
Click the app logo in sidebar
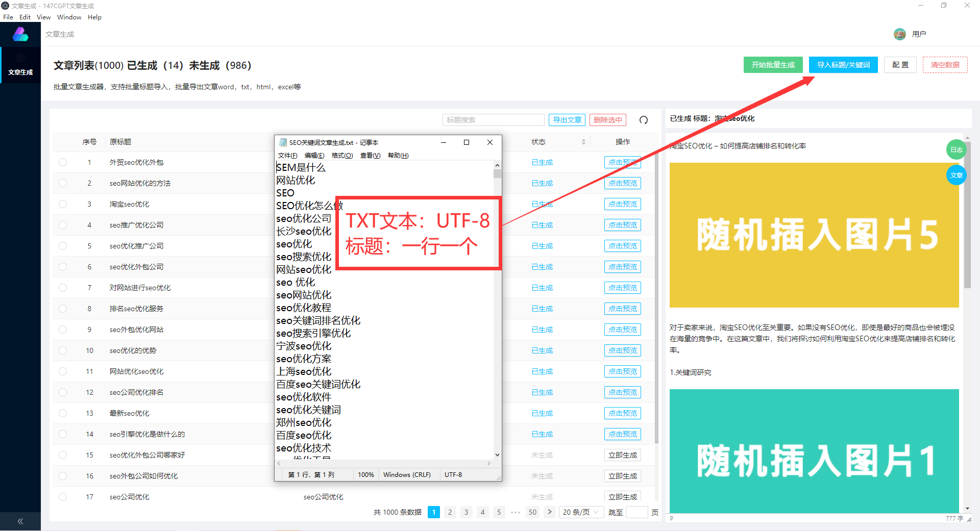click(20, 34)
